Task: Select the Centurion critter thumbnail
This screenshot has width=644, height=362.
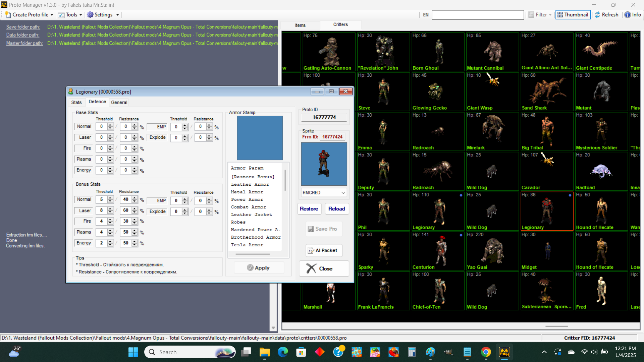Action: pyautogui.click(x=438, y=251)
